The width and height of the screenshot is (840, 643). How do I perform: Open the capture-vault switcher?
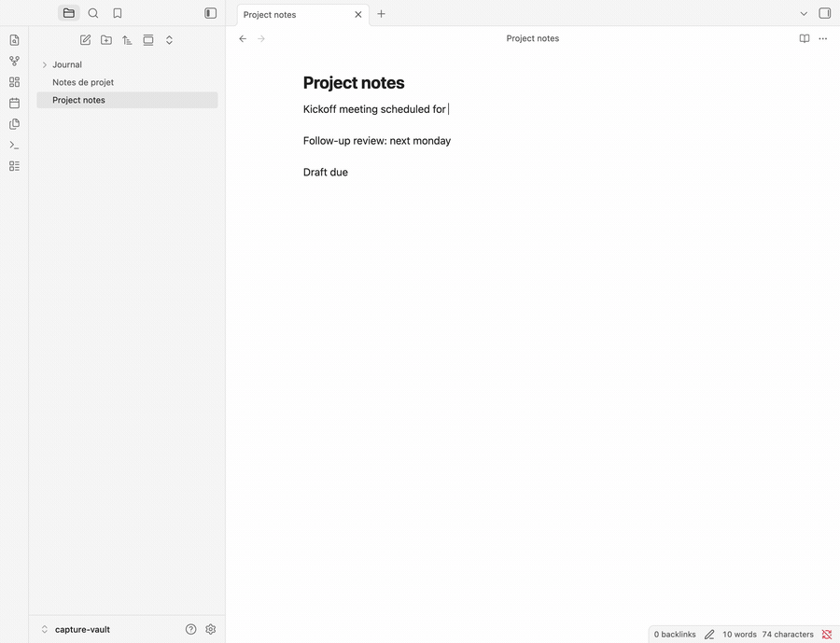[76, 630]
